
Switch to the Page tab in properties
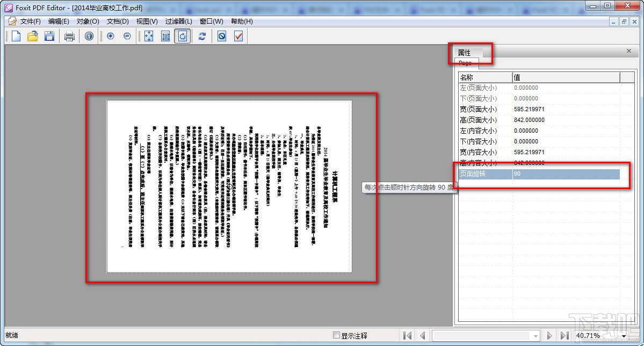[x=465, y=63]
